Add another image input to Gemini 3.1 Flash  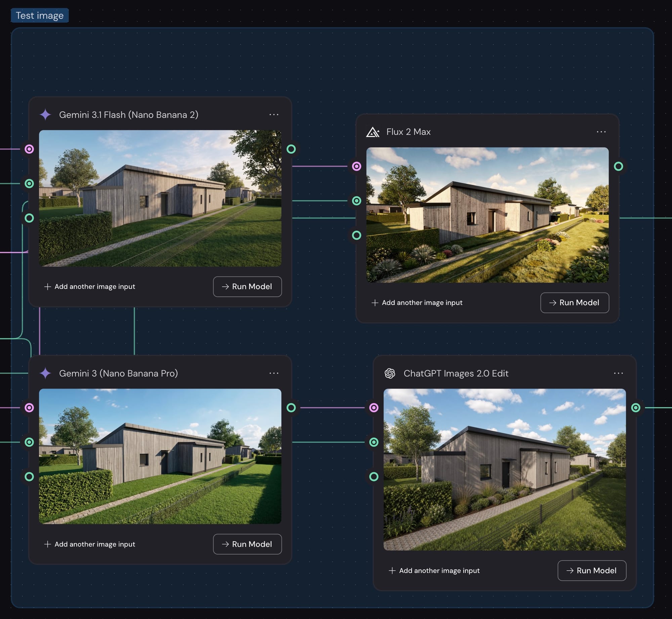[x=90, y=286]
